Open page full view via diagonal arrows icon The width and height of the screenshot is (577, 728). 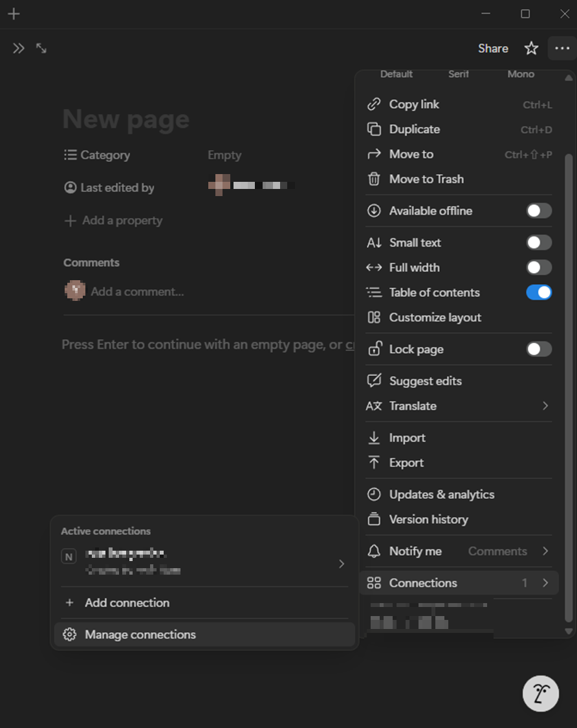click(x=41, y=48)
